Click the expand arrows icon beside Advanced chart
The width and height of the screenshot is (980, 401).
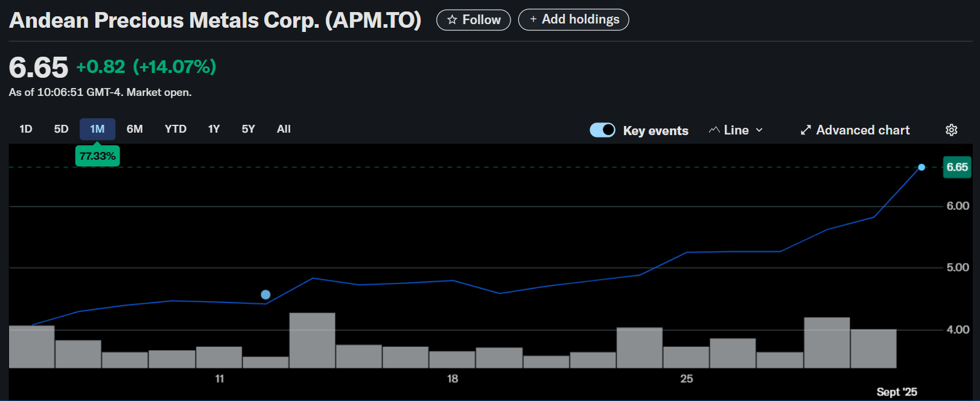(806, 130)
